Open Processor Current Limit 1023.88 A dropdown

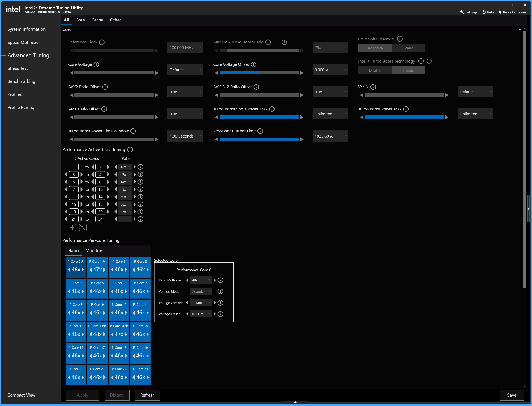[x=330, y=136]
